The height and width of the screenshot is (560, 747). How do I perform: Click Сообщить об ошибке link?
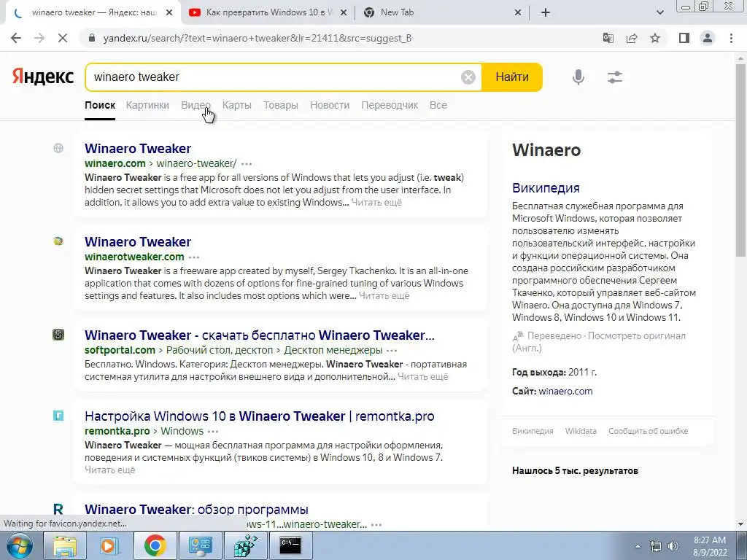coord(648,431)
